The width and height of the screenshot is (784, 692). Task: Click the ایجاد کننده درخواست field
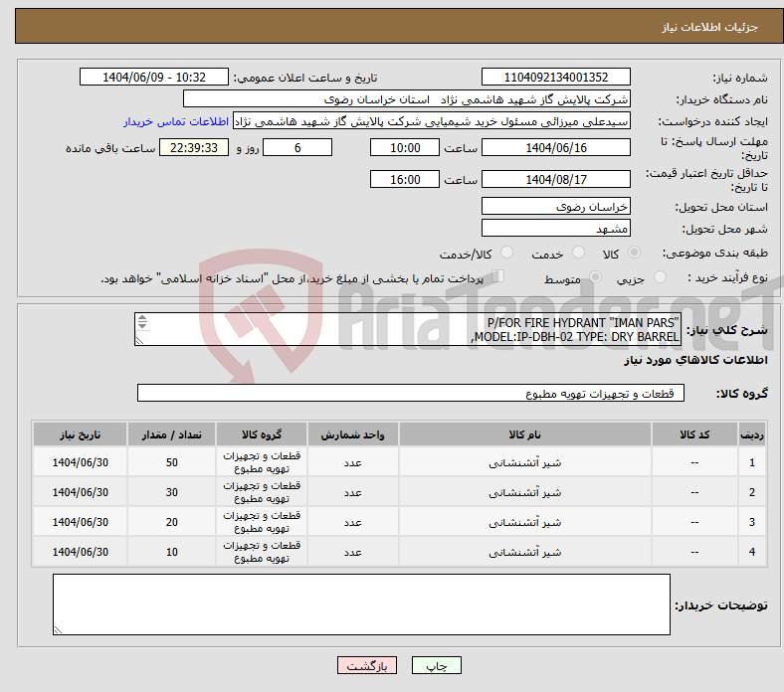coord(432,121)
